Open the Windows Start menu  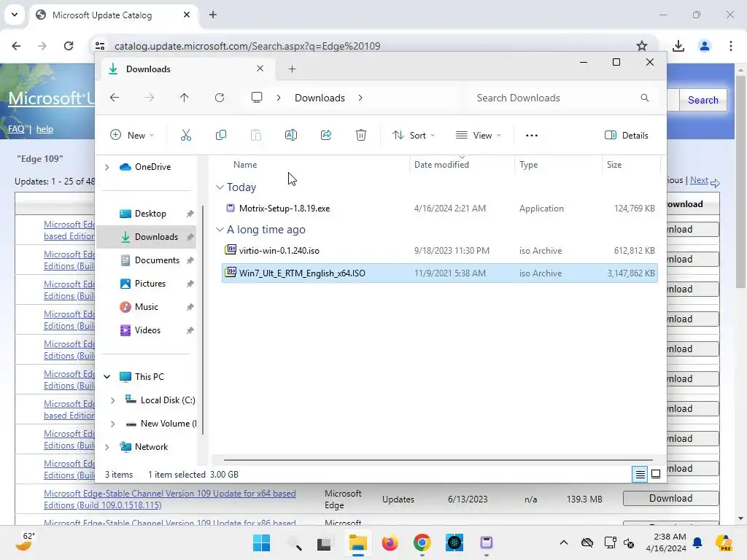point(262,542)
